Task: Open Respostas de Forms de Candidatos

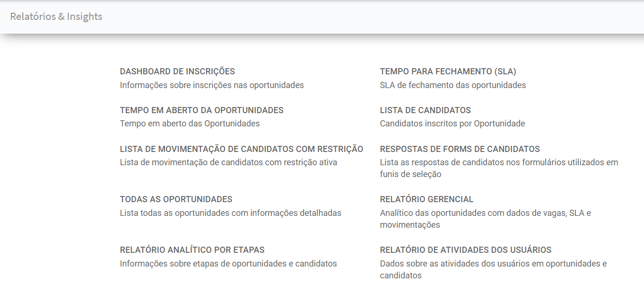Action: pyautogui.click(x=460, y=149)
